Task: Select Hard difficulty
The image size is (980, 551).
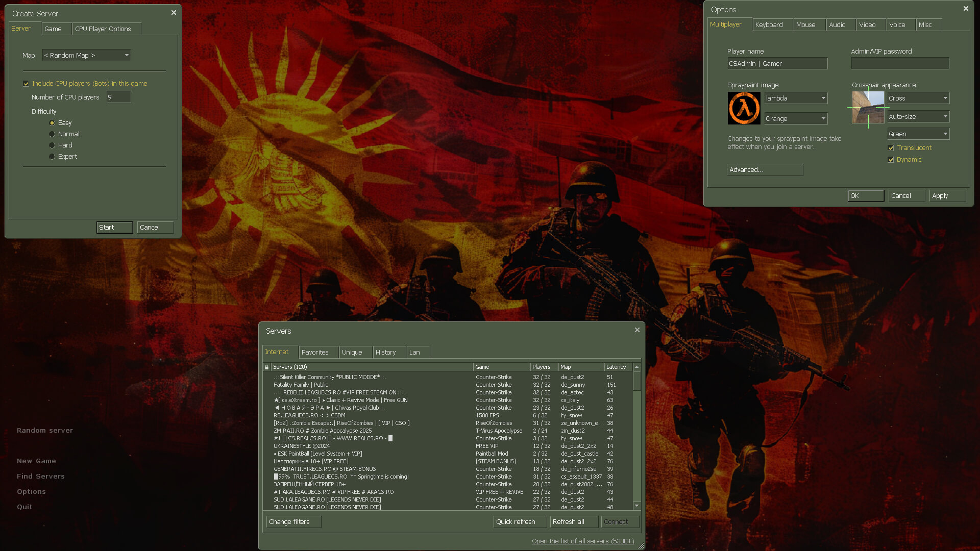Action: [52, 145]
